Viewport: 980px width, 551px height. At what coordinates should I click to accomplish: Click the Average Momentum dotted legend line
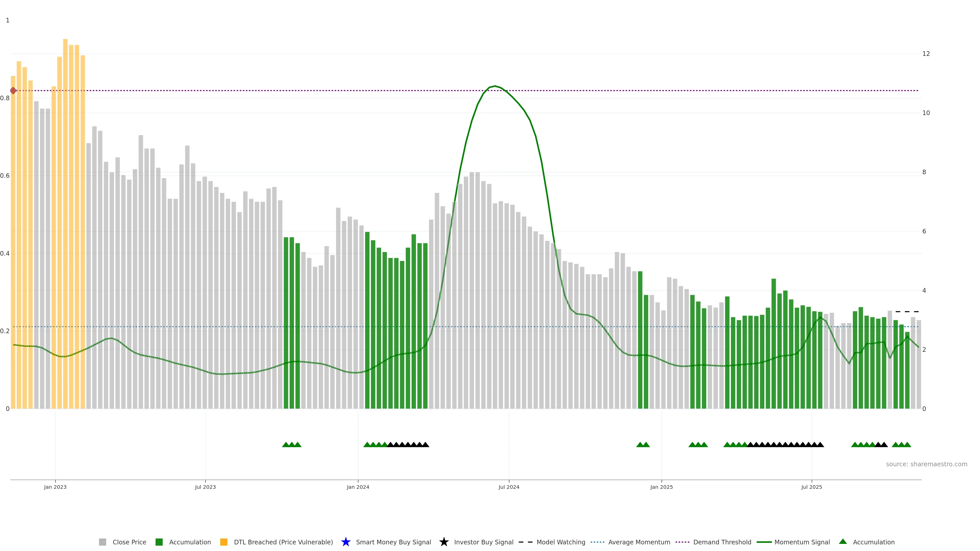pyautogui.click(x=597, y=542)
